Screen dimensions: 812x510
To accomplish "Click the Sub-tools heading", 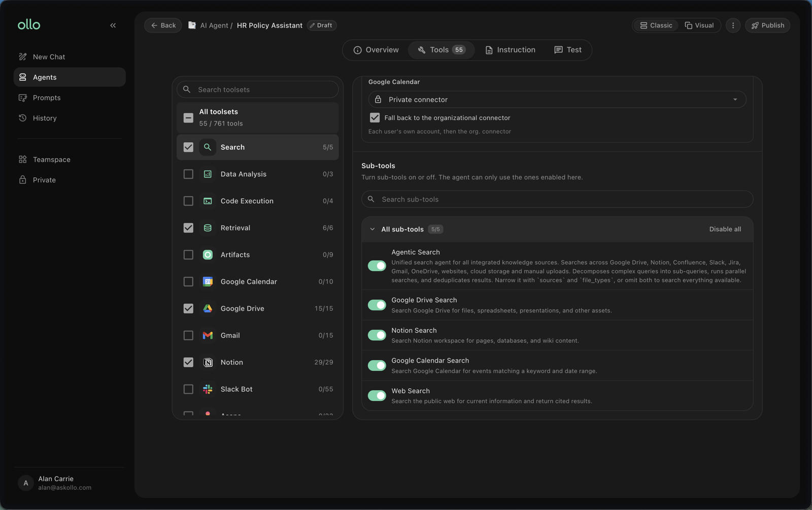I will [378, 166].
